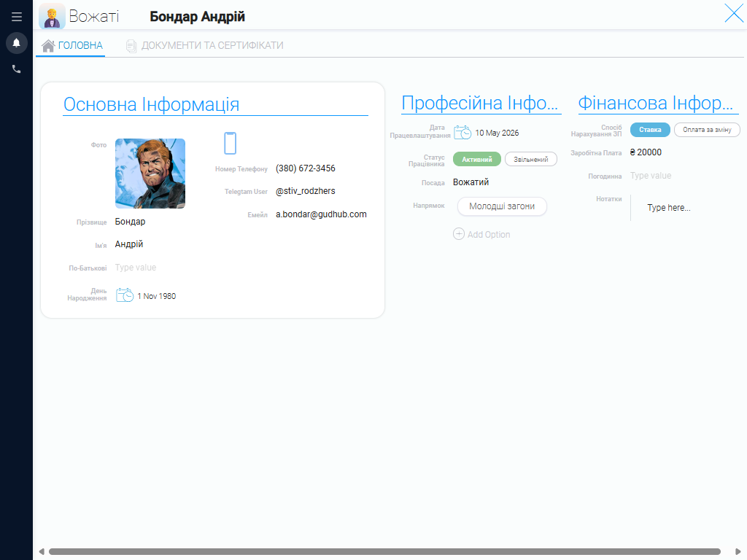Open the Документи та сертифікати tab
This screenshot has height=560, width=747.
[x=204, y=46]
